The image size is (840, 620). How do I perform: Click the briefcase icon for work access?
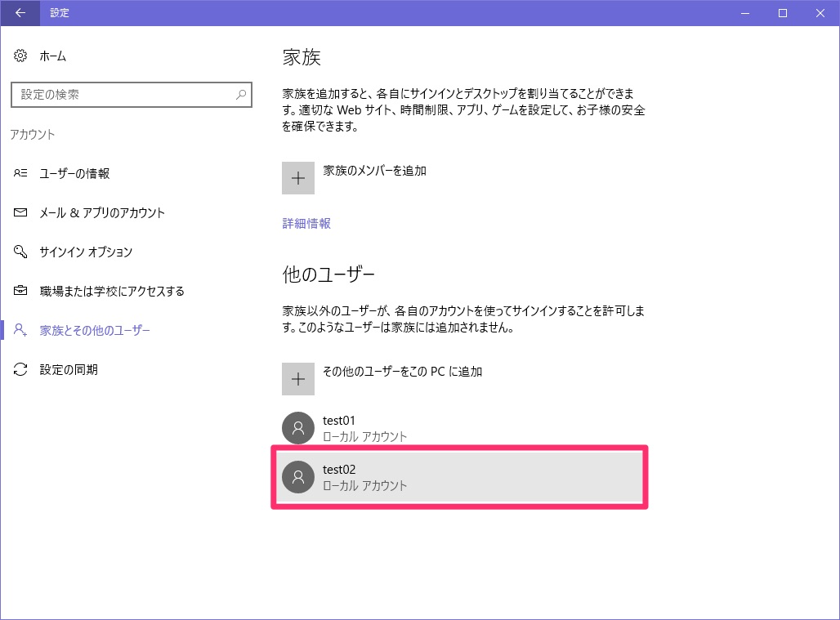(x=20, y=291)
